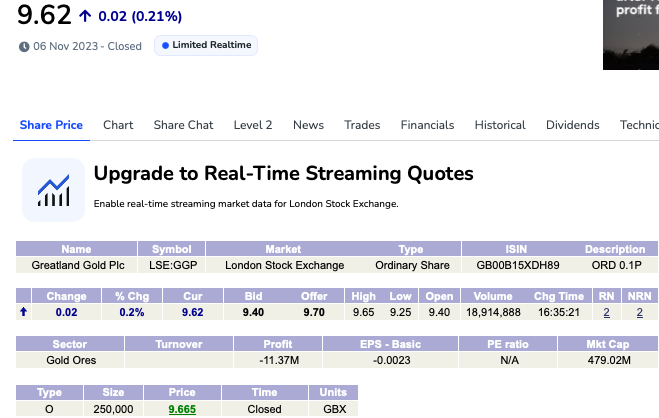The image size is (659, 418).
Task: Click the Limited Realtime badge
Action: tap(206, 45)
